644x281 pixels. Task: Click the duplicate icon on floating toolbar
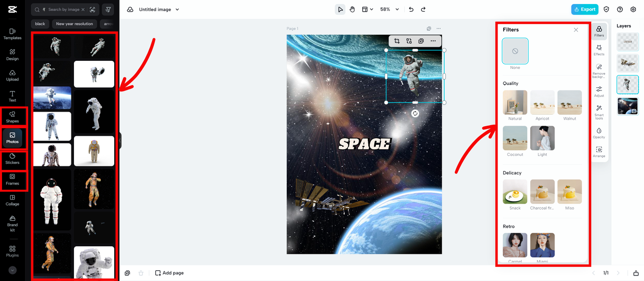(421, 41)
